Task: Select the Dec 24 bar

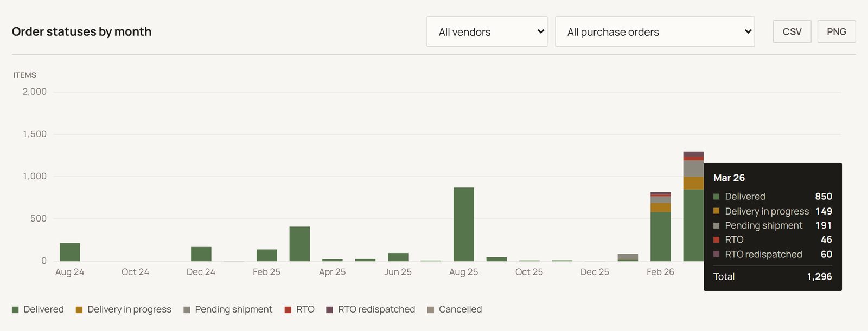Action: click(x=201, y=254)
